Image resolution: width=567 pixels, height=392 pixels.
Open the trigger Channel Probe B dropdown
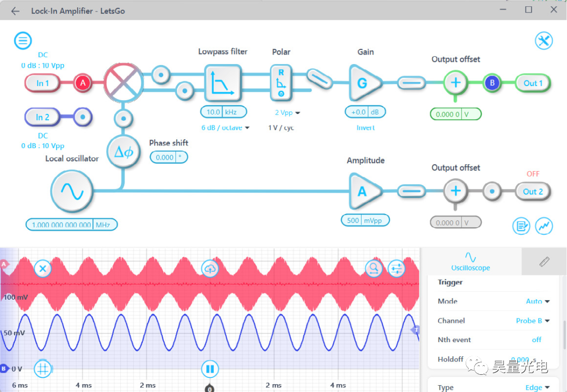(533, 321)
